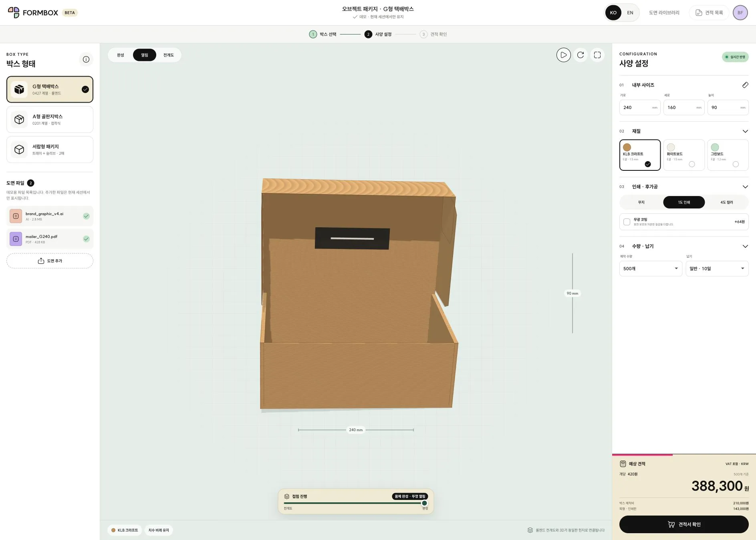
Task: Collapse the 인쇄 · 후가공 section
Action: (x=745, y=187)
